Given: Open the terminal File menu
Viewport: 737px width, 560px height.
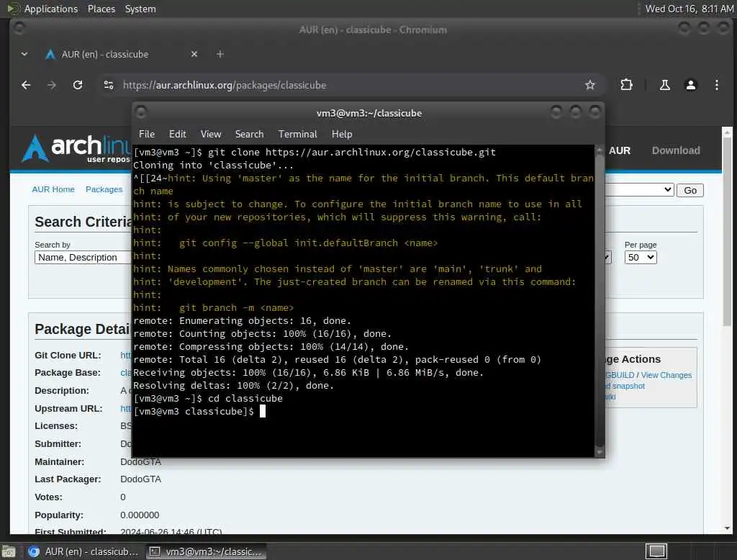Looking at the screenshot, I should pos(147,134).
